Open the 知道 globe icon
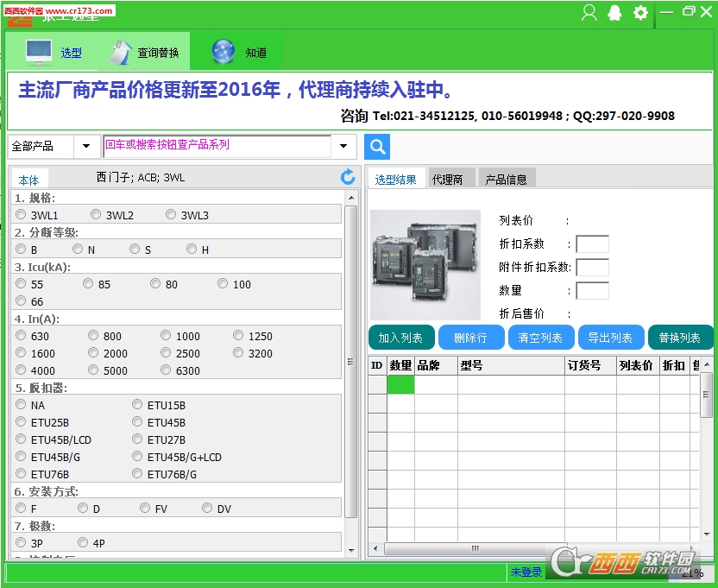718x588 pixels. click(224, 51)
